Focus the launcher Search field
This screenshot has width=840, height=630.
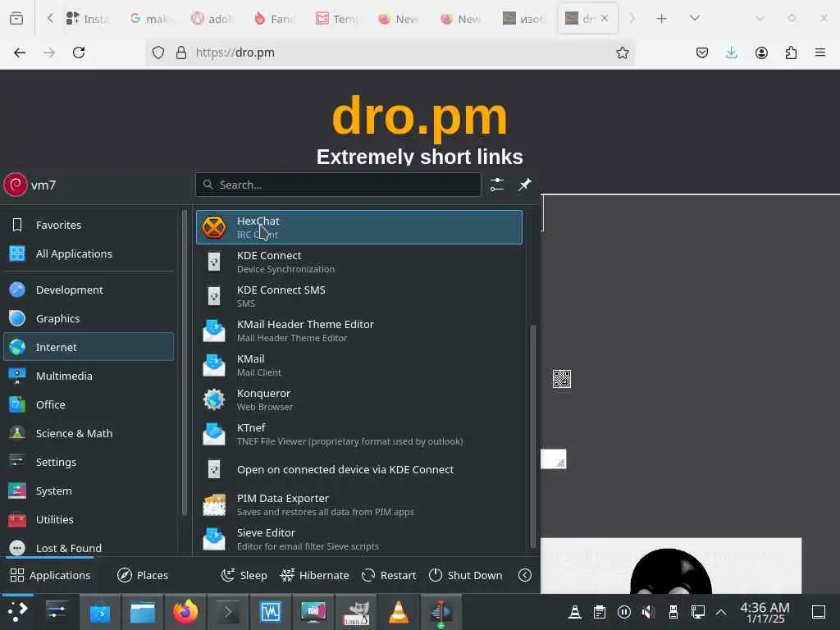[338, 185]
